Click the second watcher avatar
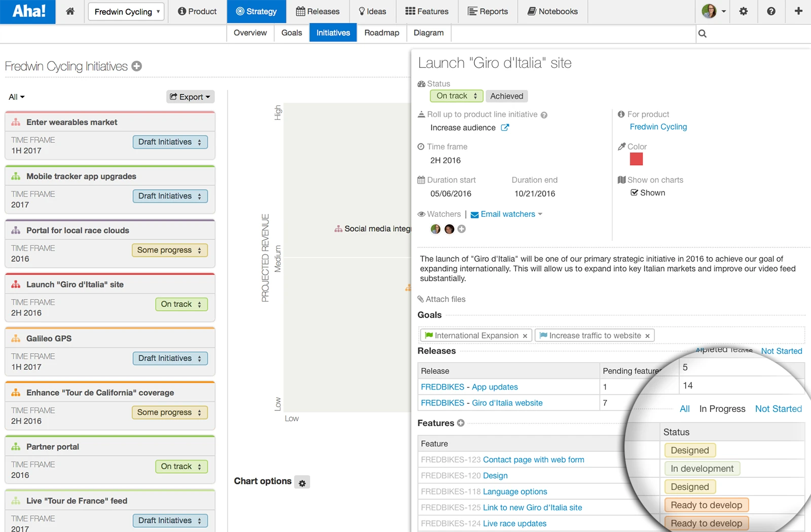 (449, 229)
